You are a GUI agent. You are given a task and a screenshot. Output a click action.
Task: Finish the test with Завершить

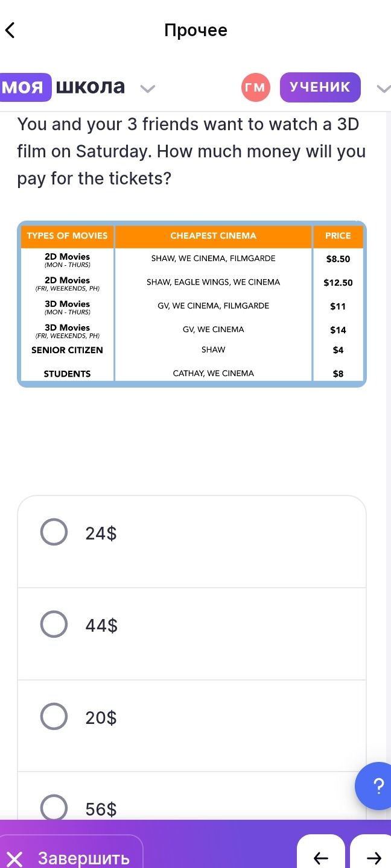point(71,858)
